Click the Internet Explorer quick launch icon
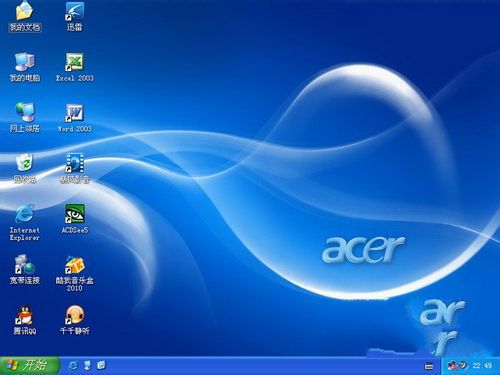The width and height of the screenshot is (500, 375). [73, 366]
